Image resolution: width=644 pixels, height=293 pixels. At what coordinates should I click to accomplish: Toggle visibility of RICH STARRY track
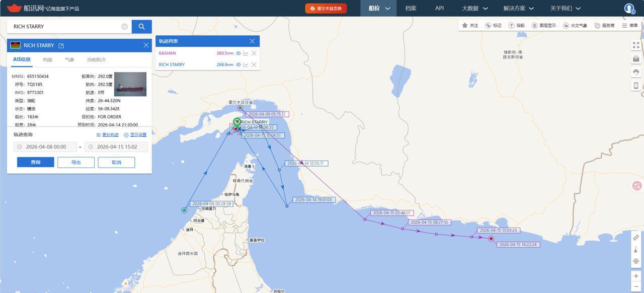[x=238, y=64]
